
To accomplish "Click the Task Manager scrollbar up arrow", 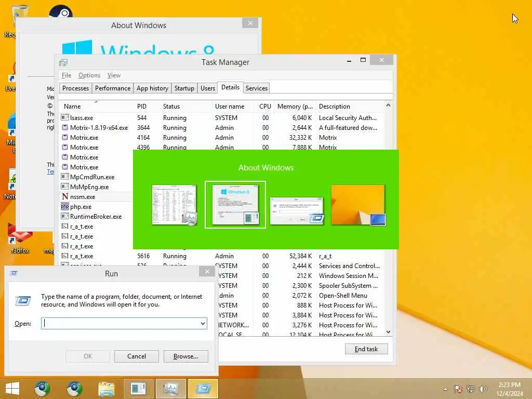I will tap(388, 105).
